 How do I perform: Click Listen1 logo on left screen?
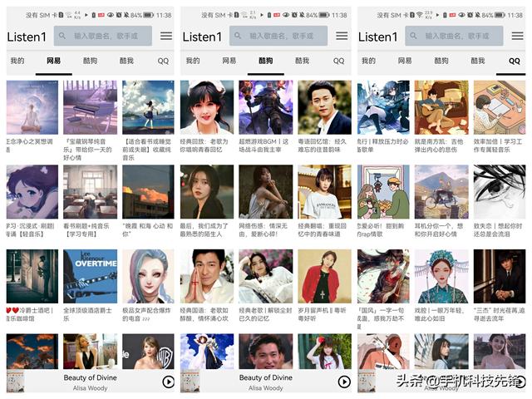[x=27, y=37]
